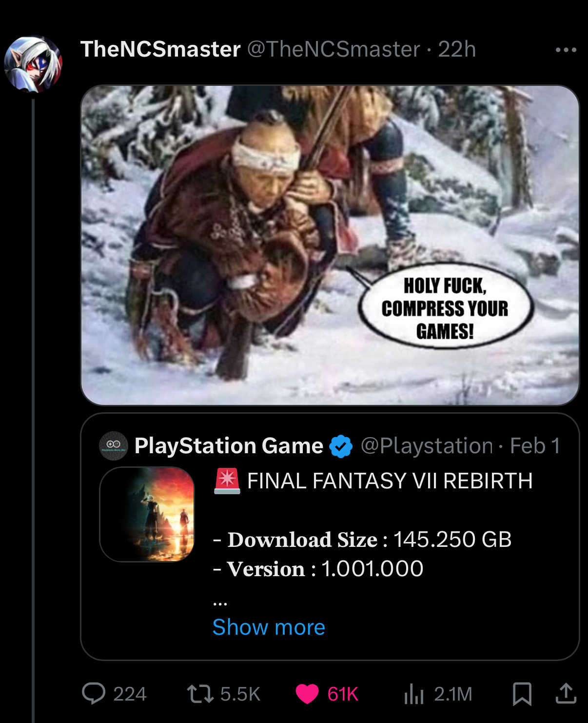Unlike the tweet via pink heart icon
Image resolution: width=588 pixels, height=723 pixels.
pyautogui.click(x=307, y=694)
